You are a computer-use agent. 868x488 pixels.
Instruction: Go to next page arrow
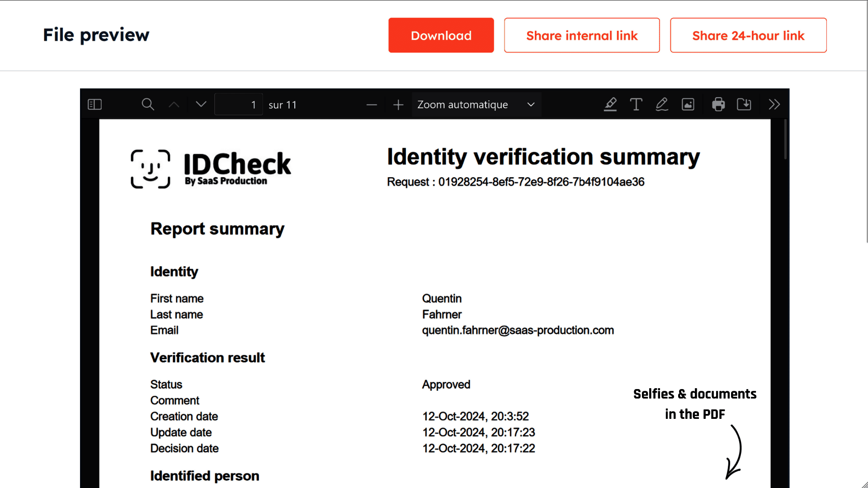point(201,104)
